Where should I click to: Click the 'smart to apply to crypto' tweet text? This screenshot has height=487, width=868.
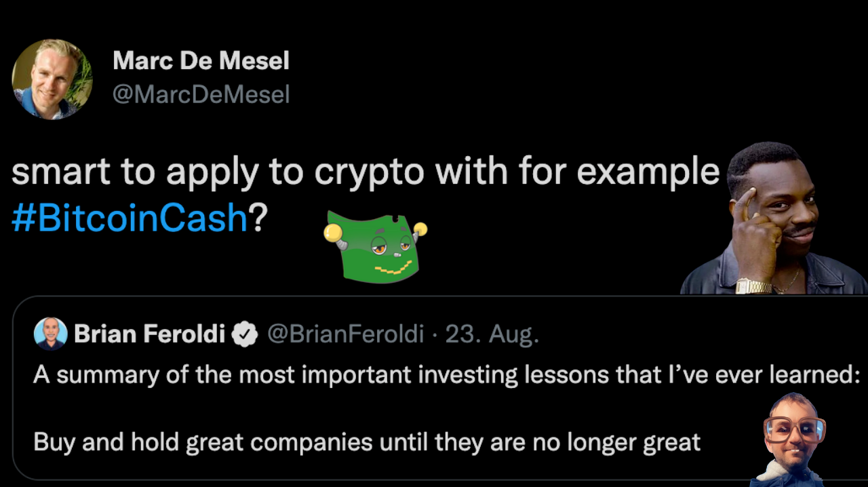coord(366,173)
